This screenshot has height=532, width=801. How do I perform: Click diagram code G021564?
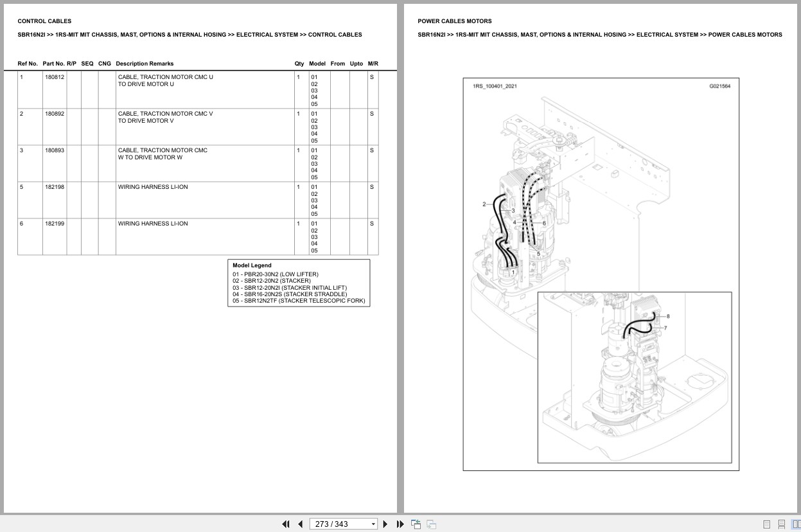click(720, 86)
